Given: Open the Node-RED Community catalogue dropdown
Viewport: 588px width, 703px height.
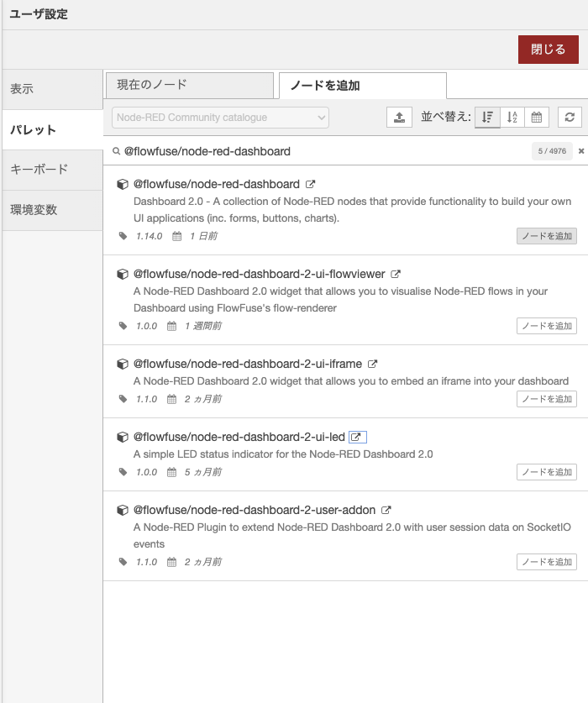Looking at the screenshot, I should (x=220, y=118).
